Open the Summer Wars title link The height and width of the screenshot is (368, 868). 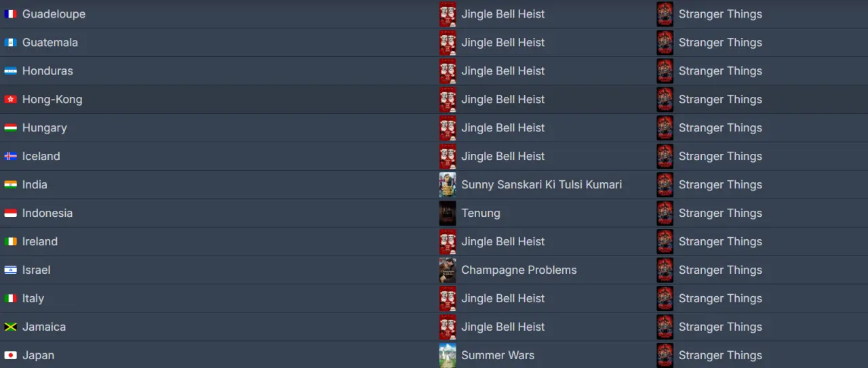click(498, 356)
